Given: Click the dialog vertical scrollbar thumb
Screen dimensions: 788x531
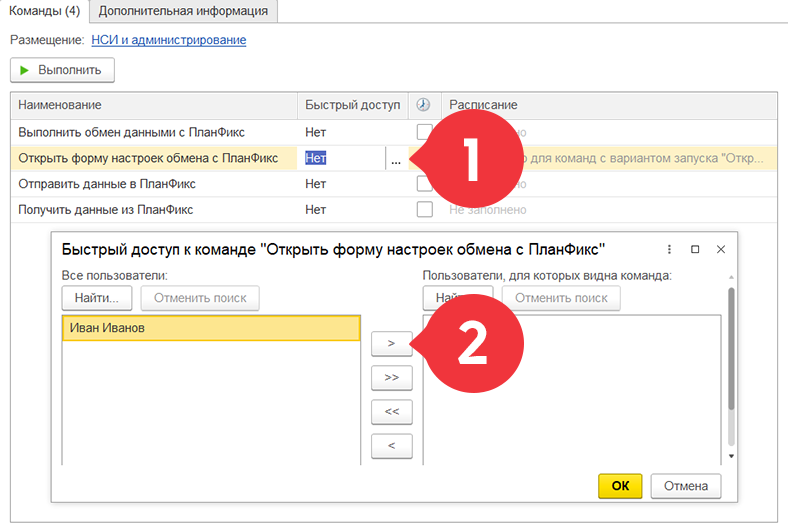Looking at the screenshot, I should [731, 349].
